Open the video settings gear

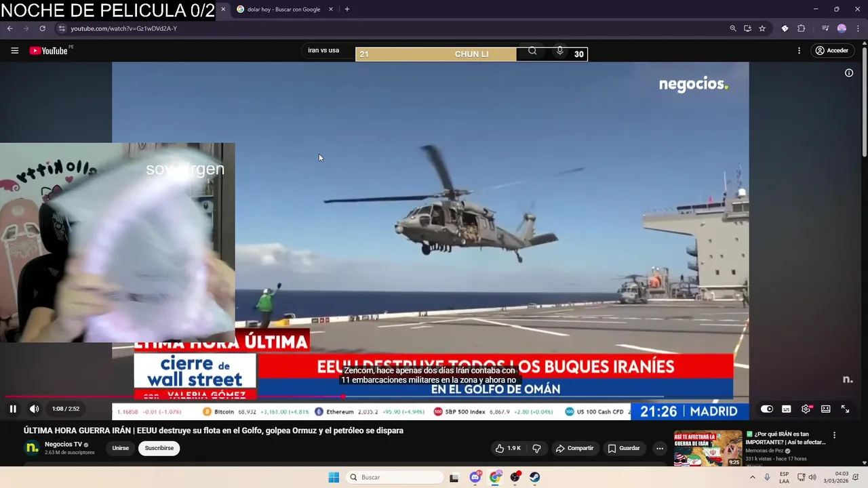pos(806,409)
